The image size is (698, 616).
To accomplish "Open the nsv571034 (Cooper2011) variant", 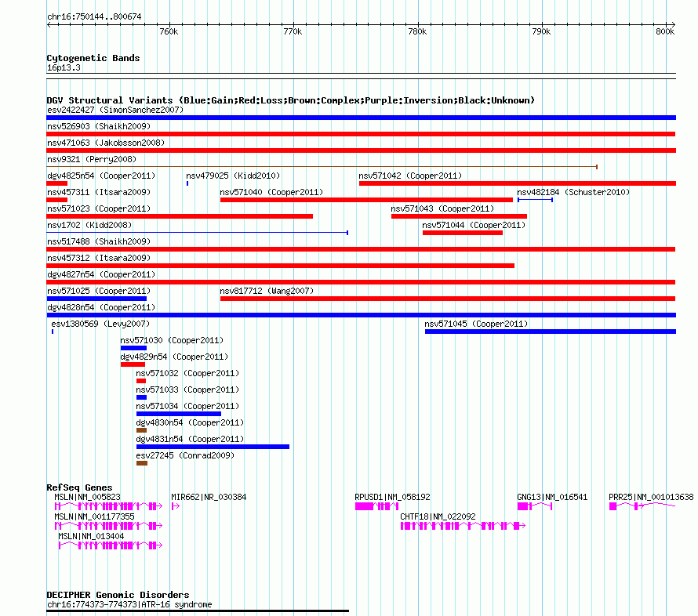I will pyautogui.click(x=187, y=406).
